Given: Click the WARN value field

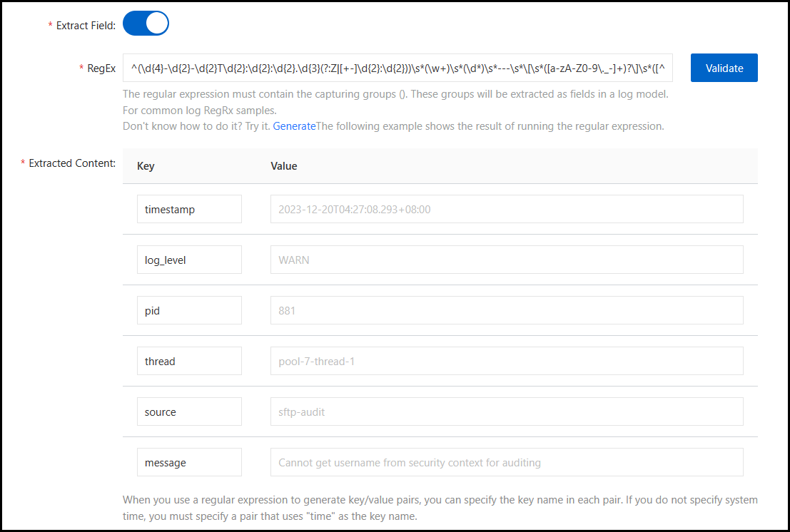Looking at the screenshot, I should (506, 260).
